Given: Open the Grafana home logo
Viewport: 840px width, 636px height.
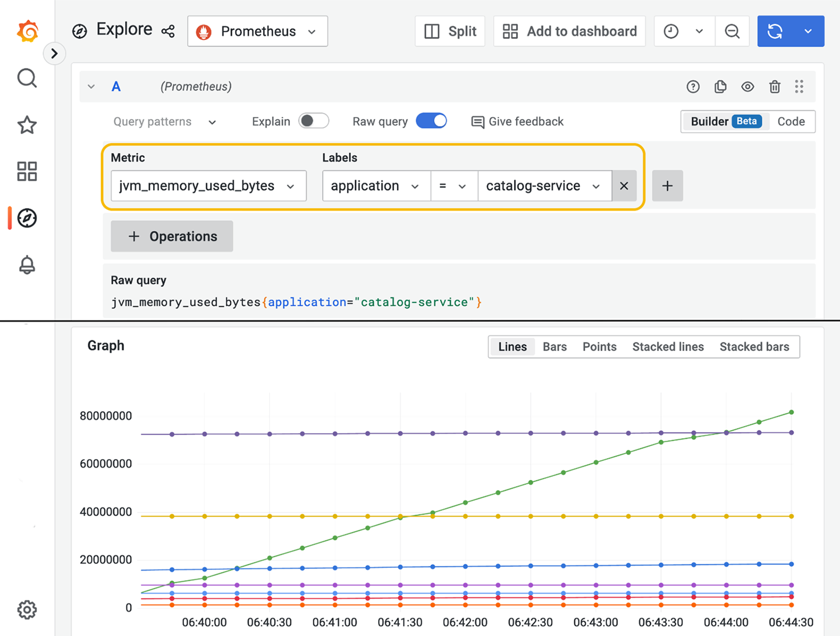Looking at the screenshot, I should point(27,31).
